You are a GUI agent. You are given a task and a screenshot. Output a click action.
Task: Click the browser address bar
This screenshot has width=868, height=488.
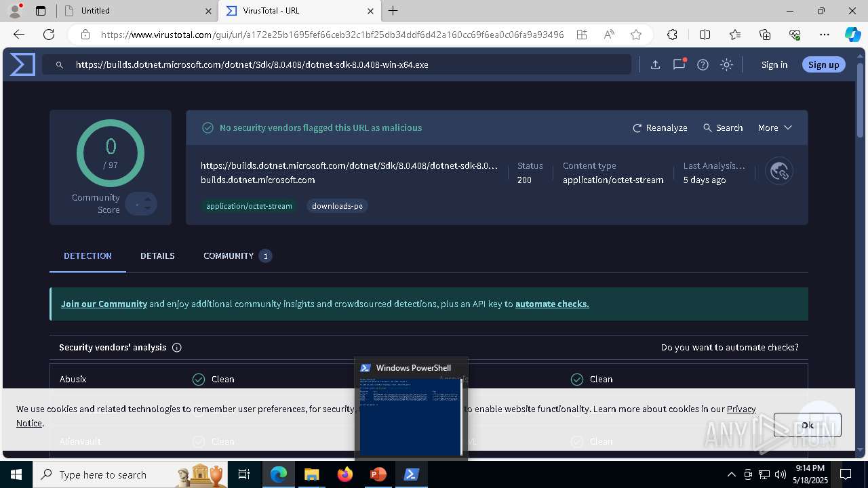coord(332,35)
